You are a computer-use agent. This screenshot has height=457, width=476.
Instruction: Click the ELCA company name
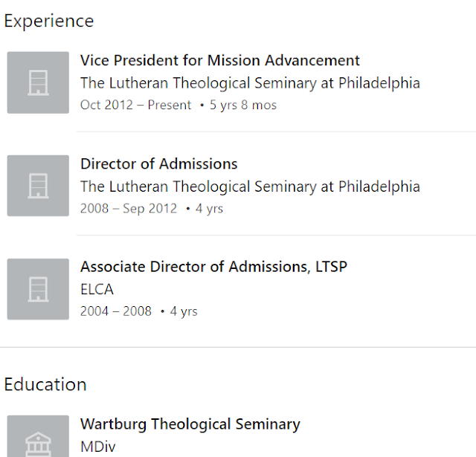coord(97,290)
